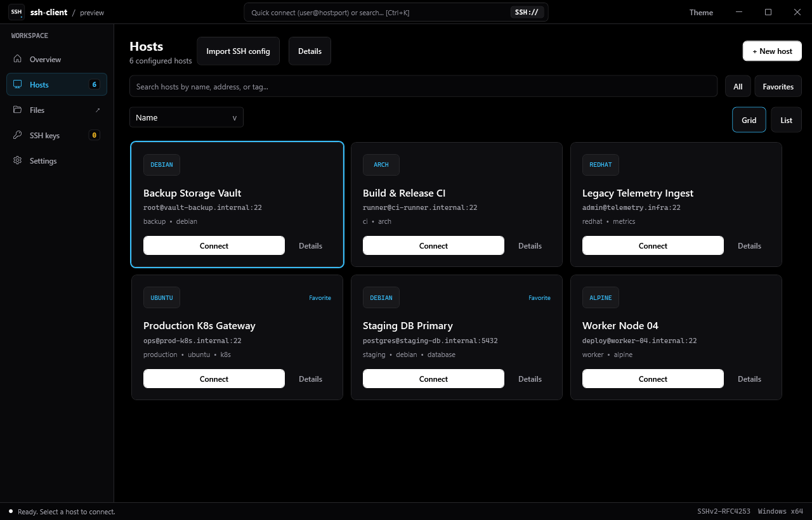Viewport: 812px width, 520px height.
Task: Connect to Backup Storage Vault
Action: click(x=214, y=245)
